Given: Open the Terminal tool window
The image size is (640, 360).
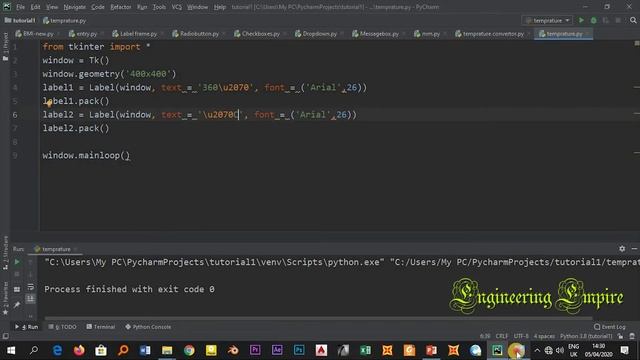Looking at the screenshot, I should click(x=101, y=327).
